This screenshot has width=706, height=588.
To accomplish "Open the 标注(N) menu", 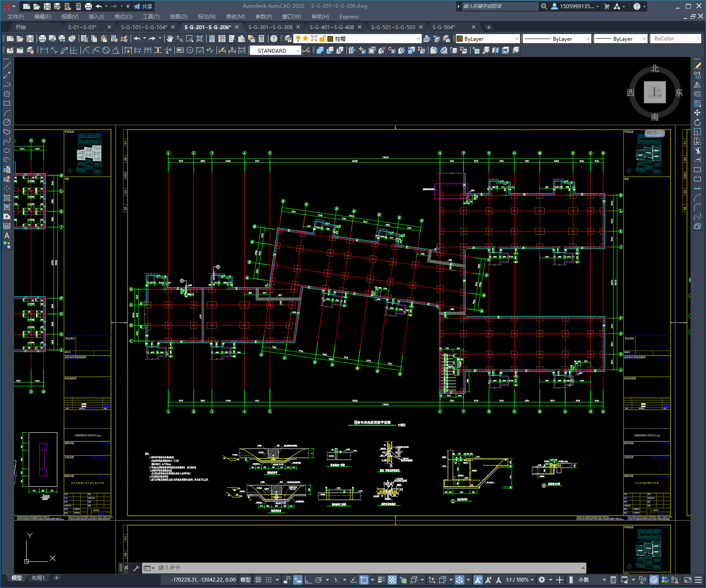I will 206,17.
